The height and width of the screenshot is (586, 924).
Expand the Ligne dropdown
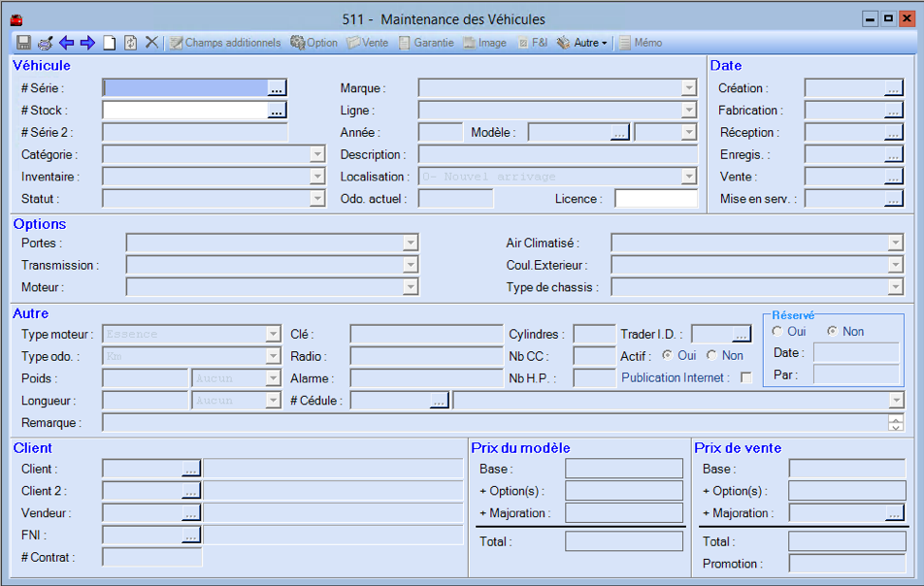pos(689,111)
